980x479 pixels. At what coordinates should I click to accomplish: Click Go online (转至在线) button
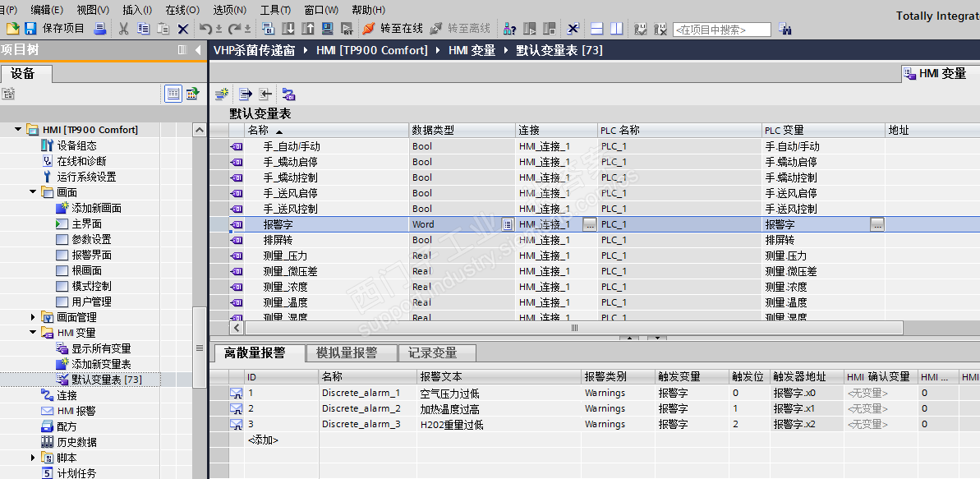pyautogui.click(x=393, y=28)
